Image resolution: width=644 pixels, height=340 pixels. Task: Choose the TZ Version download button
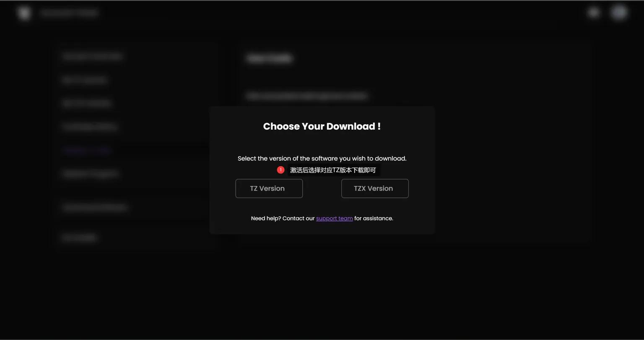point(269,188)
